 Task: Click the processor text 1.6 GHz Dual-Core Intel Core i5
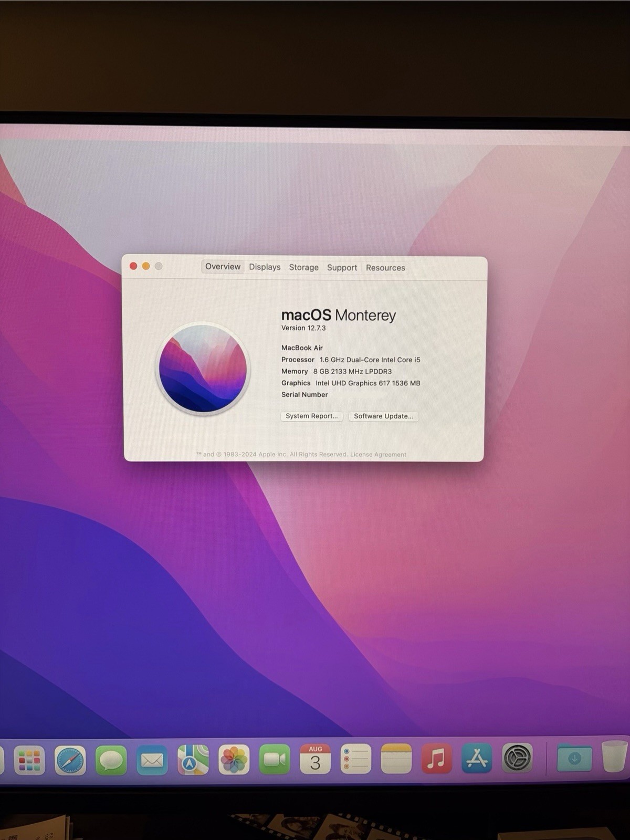coord(370,360)
